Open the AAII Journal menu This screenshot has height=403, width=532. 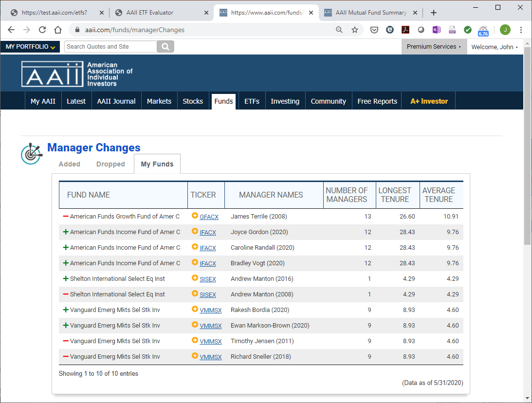pos(116,101)
